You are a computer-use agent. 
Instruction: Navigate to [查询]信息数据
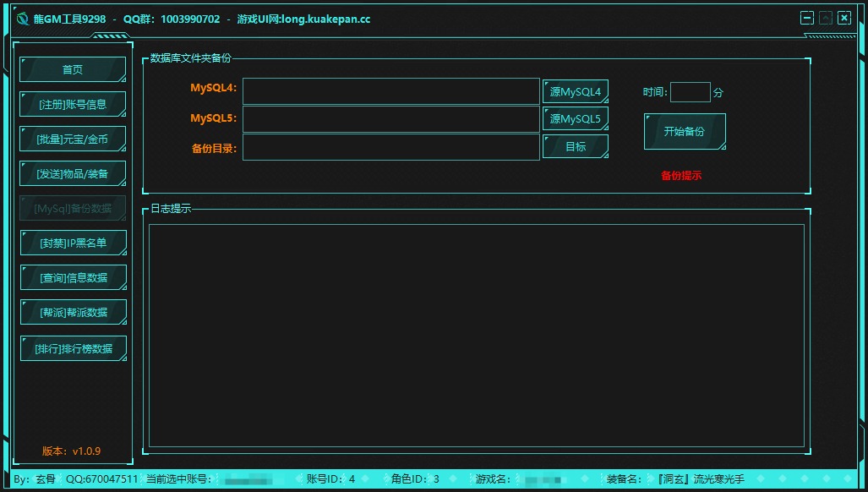pyautogui.click(x=73, y=277)
